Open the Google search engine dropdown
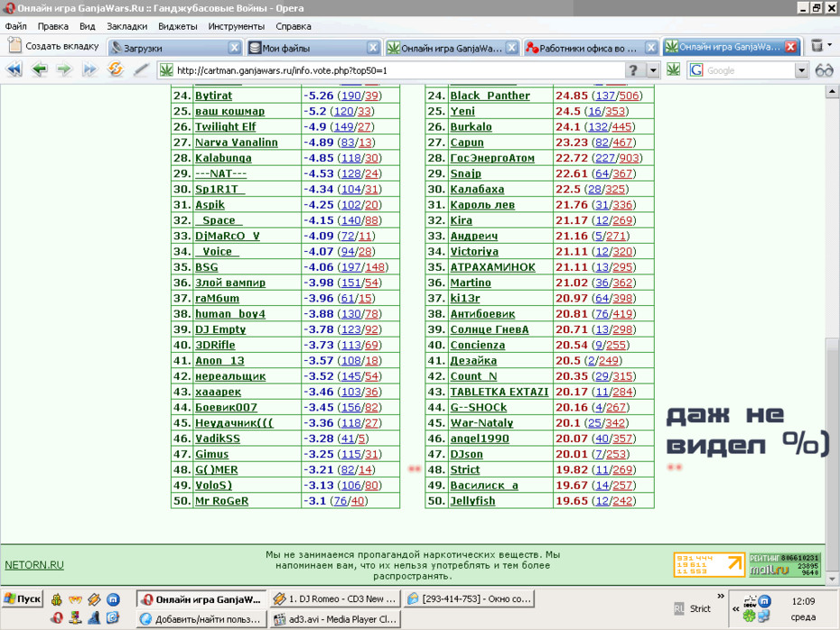The height and width of the screenshot is (630, 840). [801, 70]
